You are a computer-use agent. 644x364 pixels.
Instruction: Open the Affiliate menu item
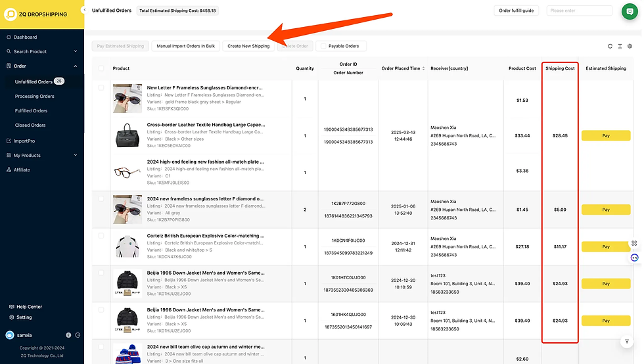coord(22,170)
